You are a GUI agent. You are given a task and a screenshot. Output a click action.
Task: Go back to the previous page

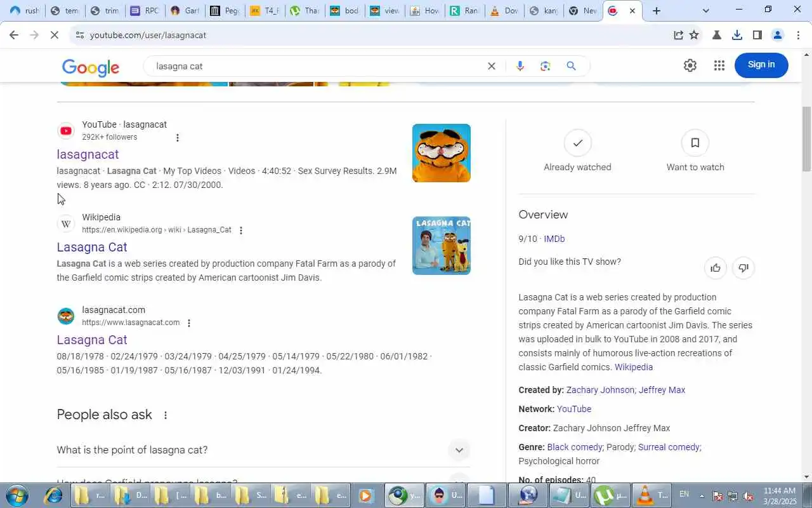13,35
